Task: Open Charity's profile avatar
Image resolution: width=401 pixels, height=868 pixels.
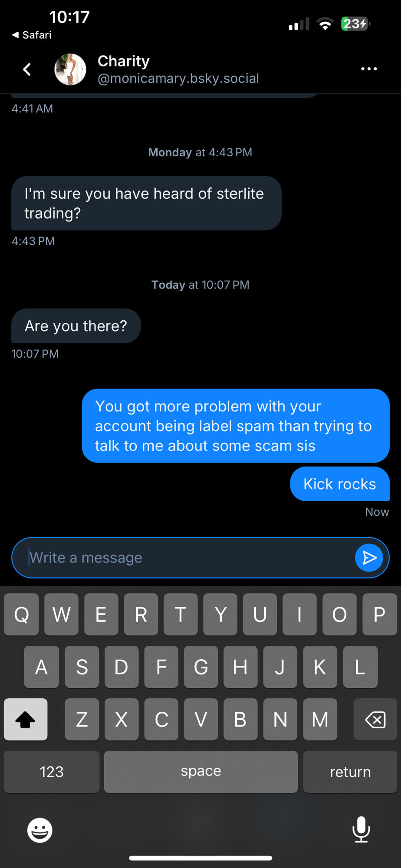Action: pos(70,69)
